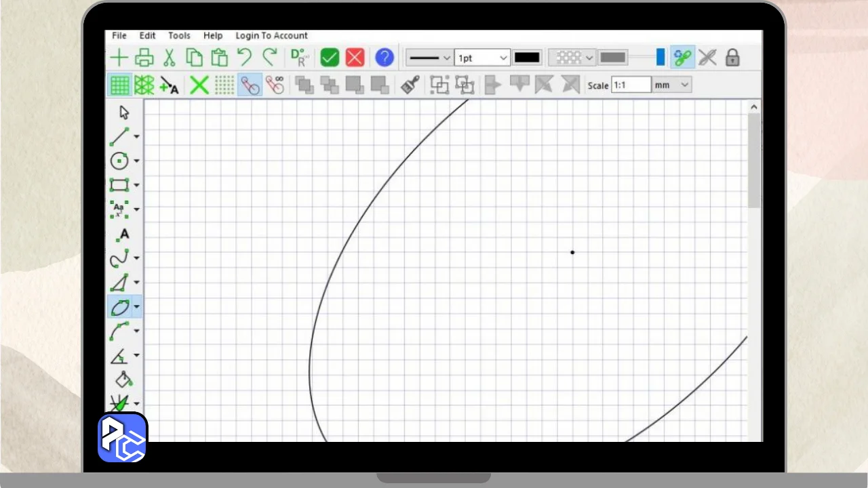Click the paint bucket fill tool
This screenshot has width=868, height=488.
click(x=123, y=380)
